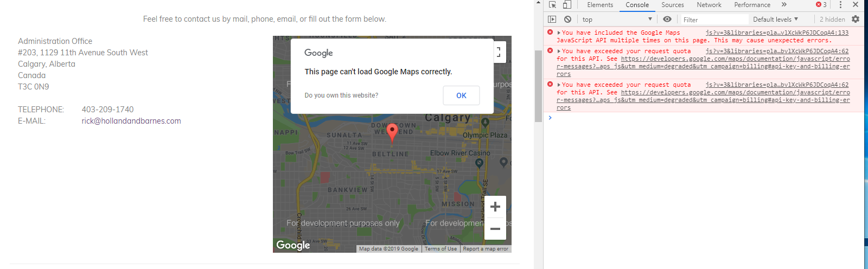The width and height of the screenshot is (868, 269).
Task: Click the red error count badge
Action: point(821,4)
